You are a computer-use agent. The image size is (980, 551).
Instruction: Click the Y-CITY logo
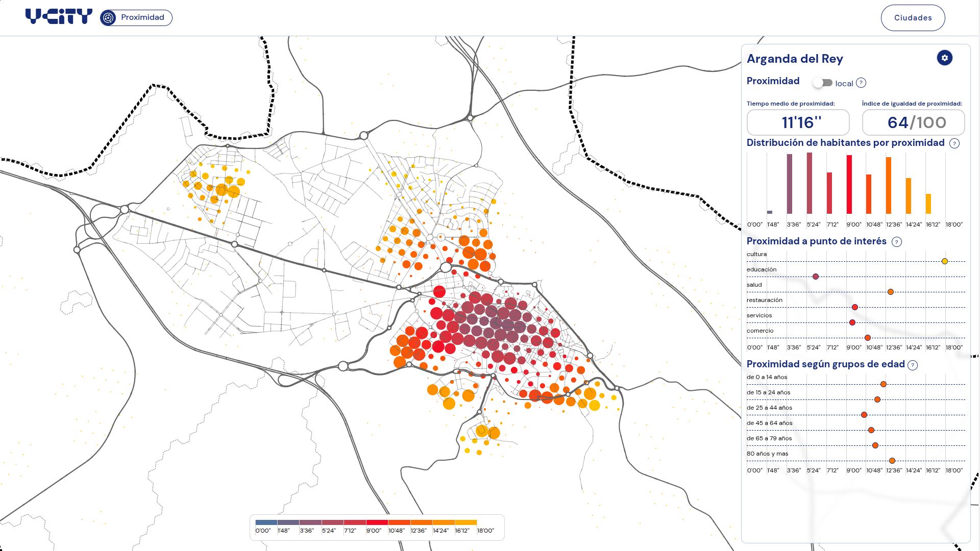pyautogui.click(x=59, y=17)
